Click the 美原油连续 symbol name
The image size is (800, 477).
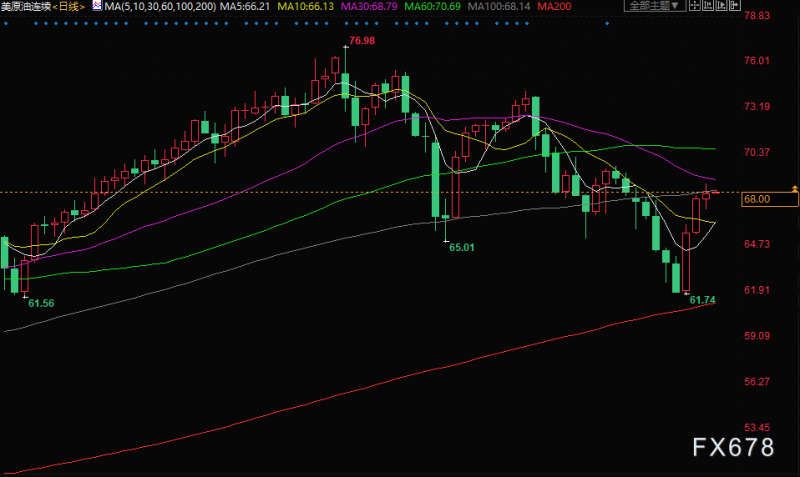(26, 7)
